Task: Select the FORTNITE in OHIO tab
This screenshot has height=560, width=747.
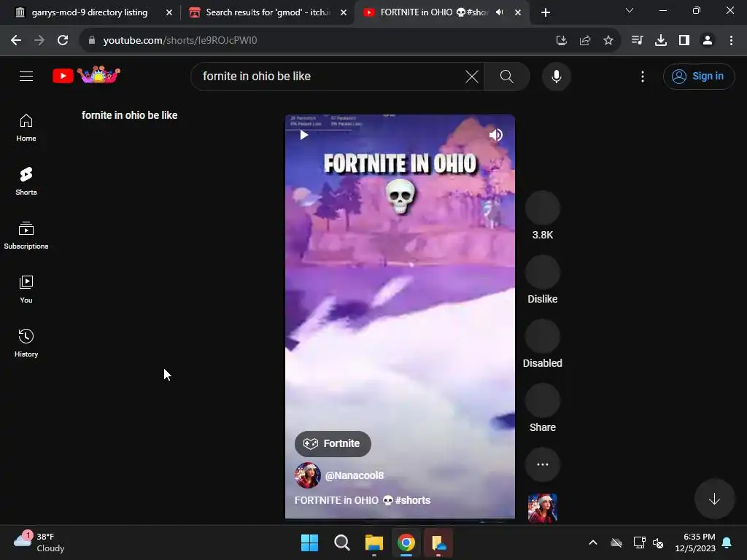Action: (x=433, y=12)
